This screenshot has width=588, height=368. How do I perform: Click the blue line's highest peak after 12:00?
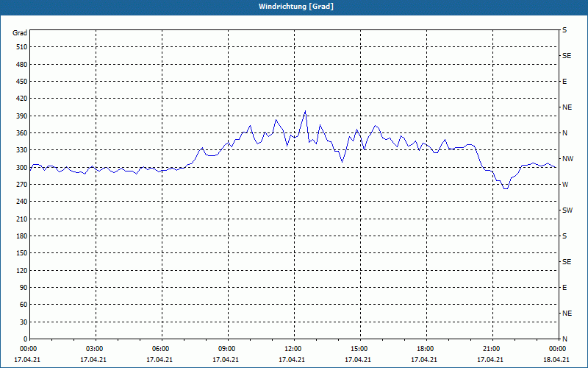[x=305, y=111]
